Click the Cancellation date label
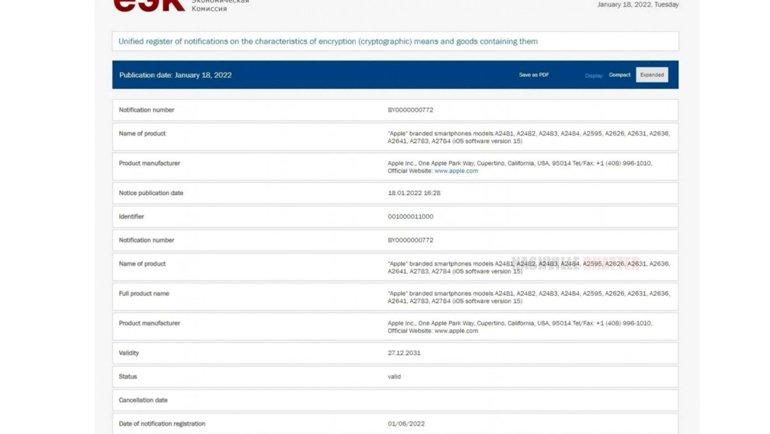770x434 pixels. point(143,400)
